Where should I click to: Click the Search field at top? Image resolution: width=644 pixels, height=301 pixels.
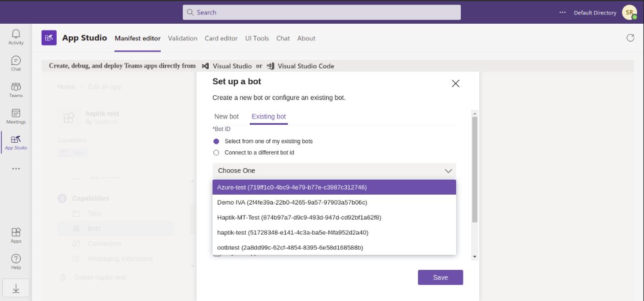click(x=321, y=12)
